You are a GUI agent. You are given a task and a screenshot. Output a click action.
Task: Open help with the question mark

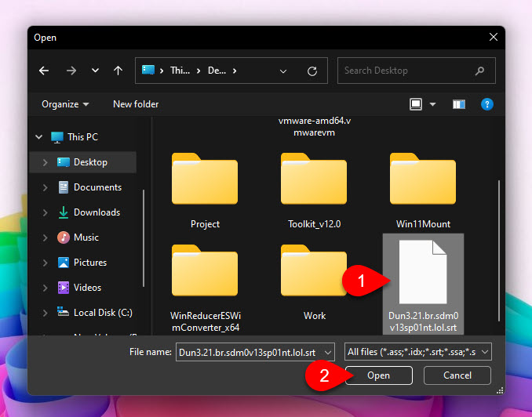pos(486,104)
